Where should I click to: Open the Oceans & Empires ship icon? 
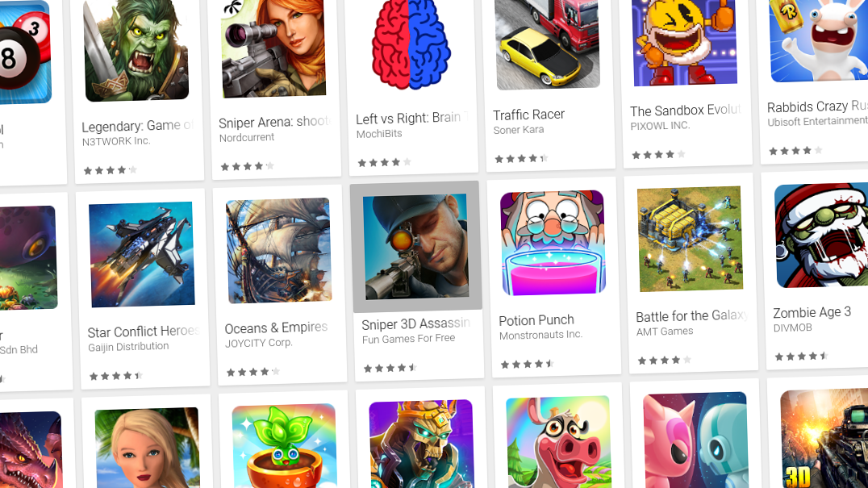pyautogui.click(x=279, y=251)
